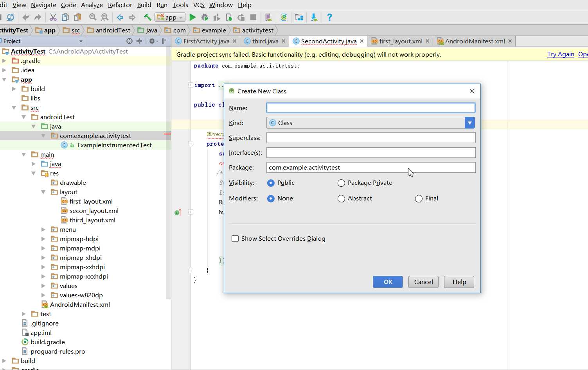Open the Project Structure icon
Image resolution: width=588 pixels, height=370 pixels.
coord(299,17)
